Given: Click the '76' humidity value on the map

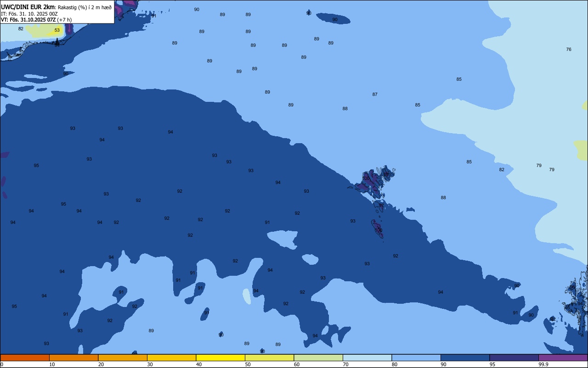Looking at the screenshot, I should [569, 50].
